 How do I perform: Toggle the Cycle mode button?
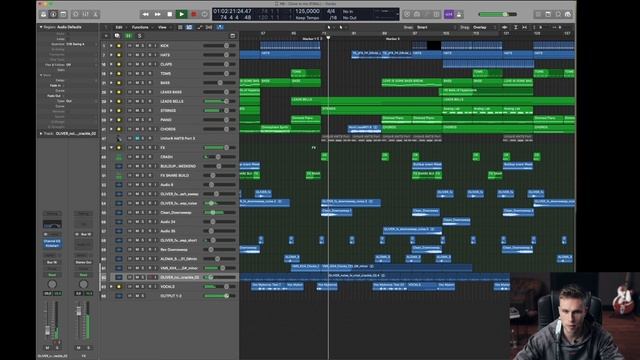[x=204, y=14]
